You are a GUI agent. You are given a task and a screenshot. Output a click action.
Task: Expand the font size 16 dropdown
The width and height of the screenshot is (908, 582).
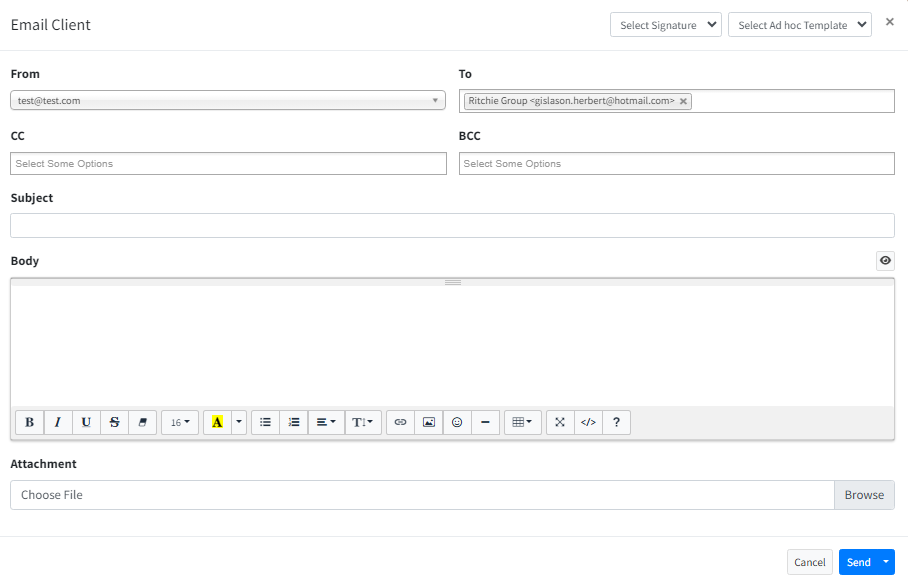pyautogui.click(x=180, y=423)
